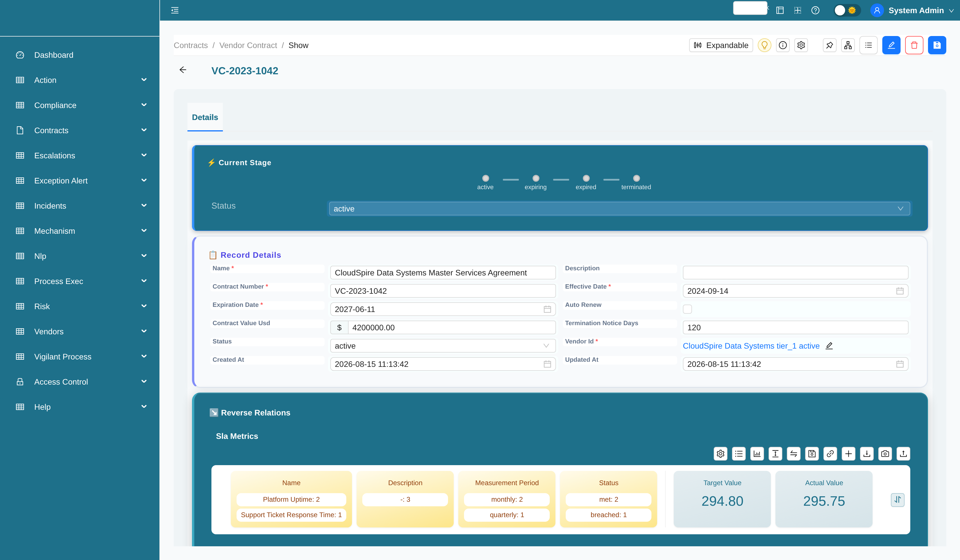Select the active stage marker
The width and height of the screenshot is (960, 560).
[485, 178]
